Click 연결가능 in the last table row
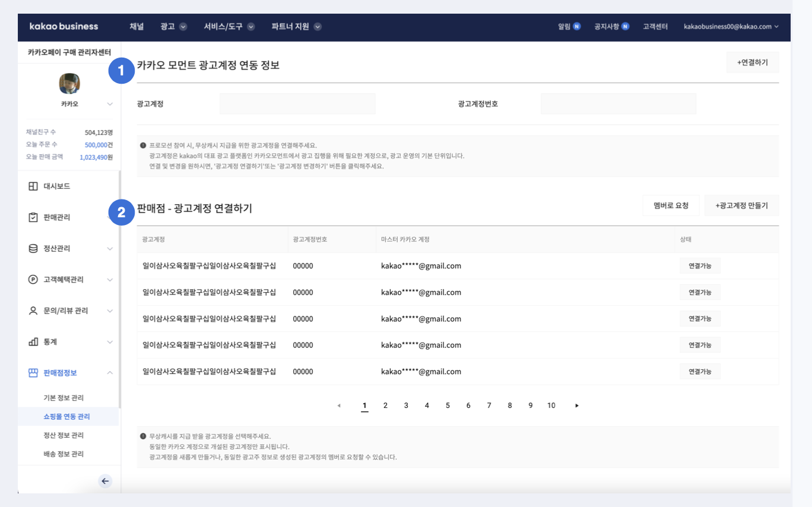This screenshot has width=812, height=507. coord(700,372)
